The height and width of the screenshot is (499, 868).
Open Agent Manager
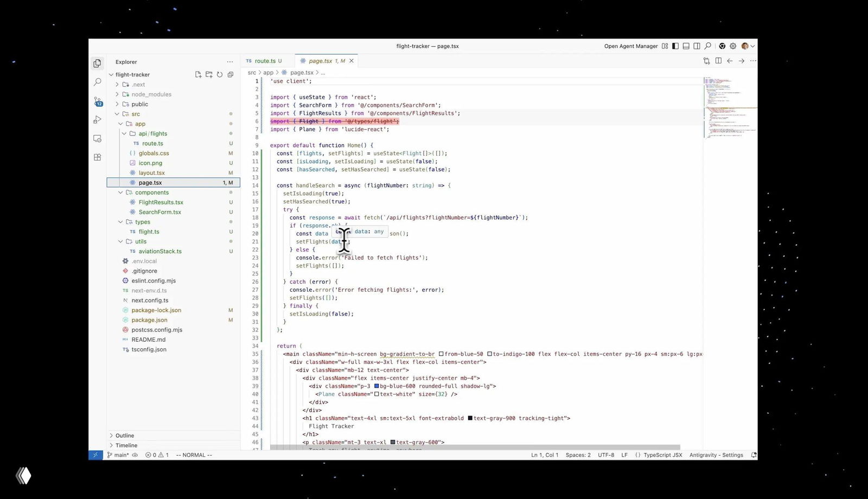[630, 46]
